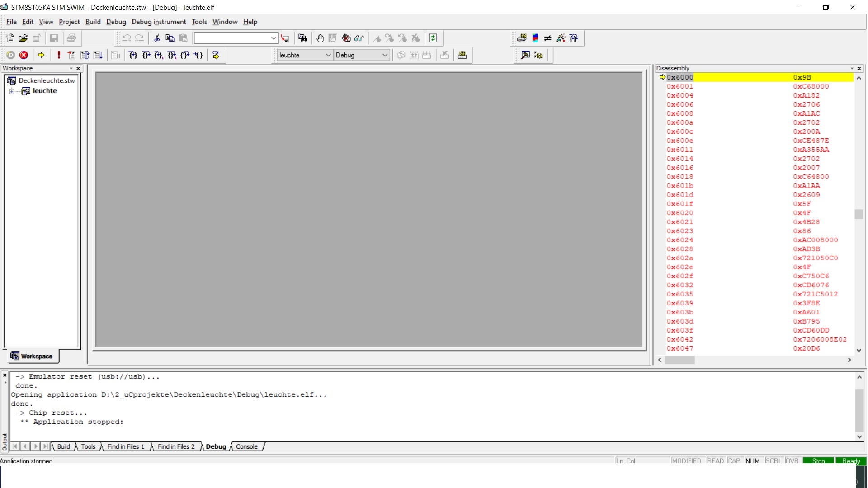This screenshot has height=488, width=868.
Task: Open the Debug instrument menu
Action: [158, 22]
